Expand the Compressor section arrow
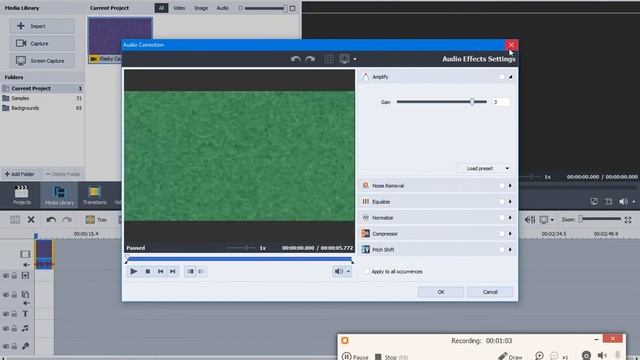The width and height of the screenshot is (640, 360). [510, 233]
